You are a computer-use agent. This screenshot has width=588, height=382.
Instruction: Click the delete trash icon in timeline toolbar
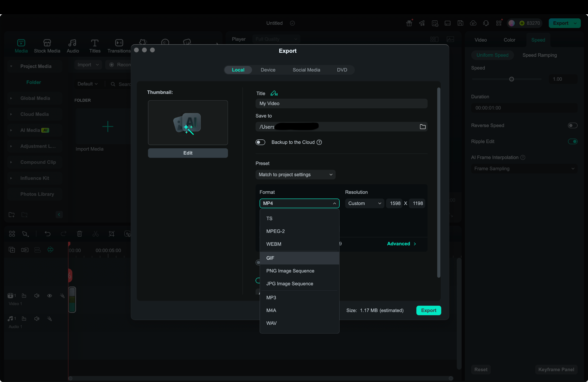[80, 234]
